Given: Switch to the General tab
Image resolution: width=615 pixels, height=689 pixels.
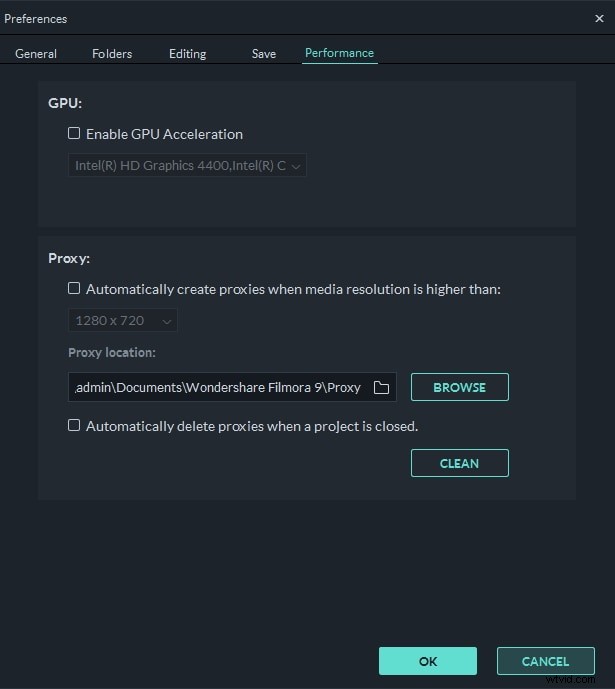Looking at the screenshot, I should [x=36, y=54].
